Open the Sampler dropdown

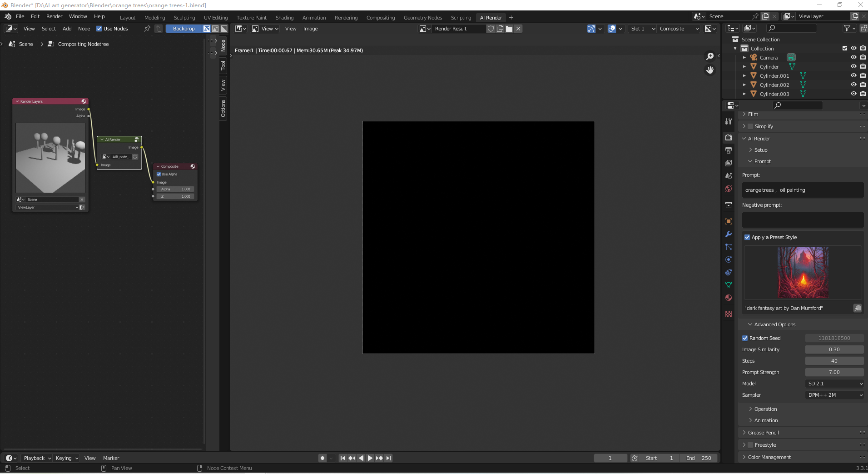pyautogui.click(x=835, y=395)
